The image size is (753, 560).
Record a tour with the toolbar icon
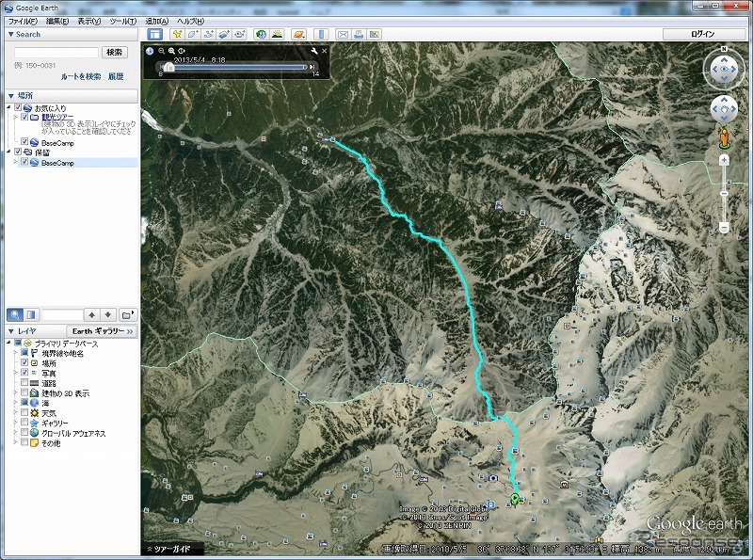pyautogui.click(x=240, y=34)
